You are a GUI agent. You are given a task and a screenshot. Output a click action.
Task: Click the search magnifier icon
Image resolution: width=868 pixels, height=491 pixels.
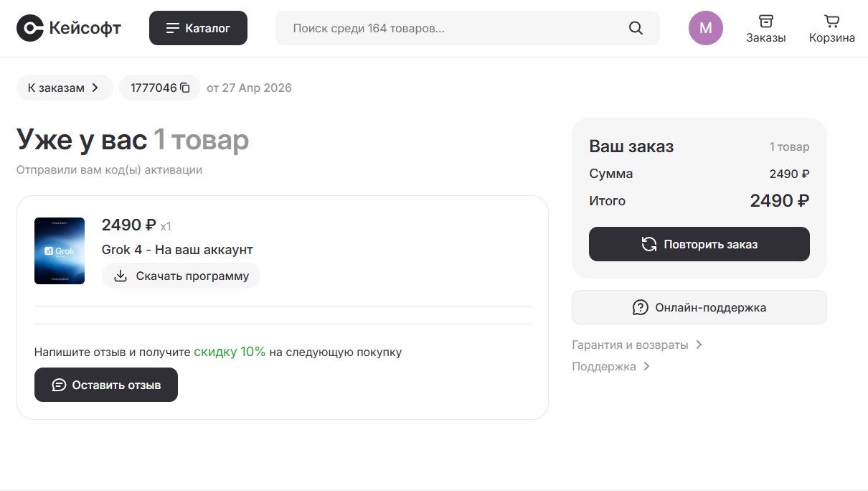coord(636,28)
